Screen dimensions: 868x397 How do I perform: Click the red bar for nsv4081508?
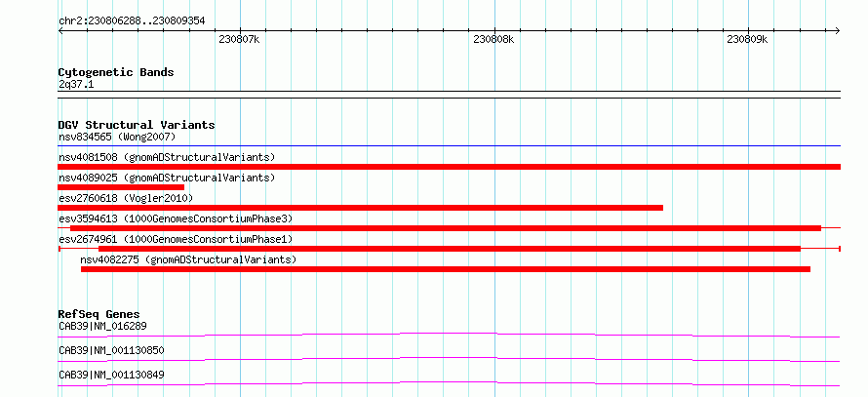(450, 167)
